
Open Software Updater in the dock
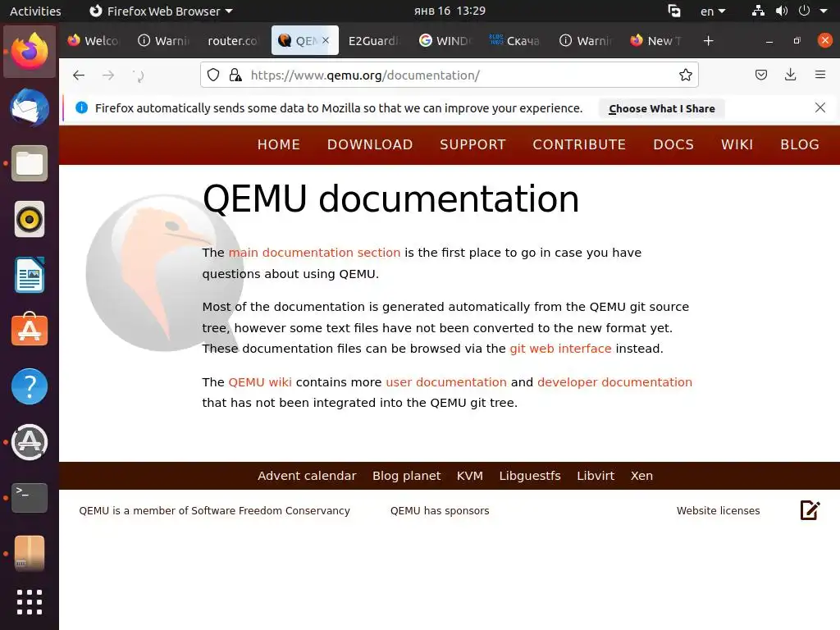pyautogui.click(x=30, y=442)
